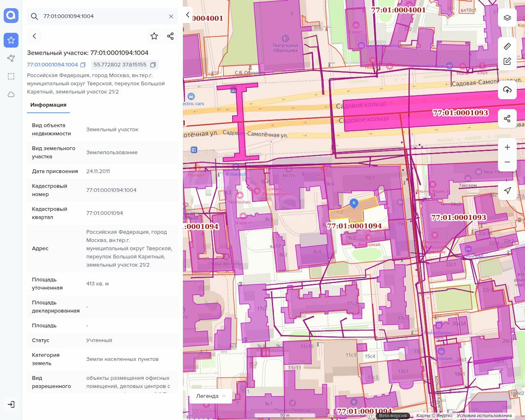Open the map drawing edit tool
The height and width of the screenshot is (420, 525).
[x=507, y=62]
